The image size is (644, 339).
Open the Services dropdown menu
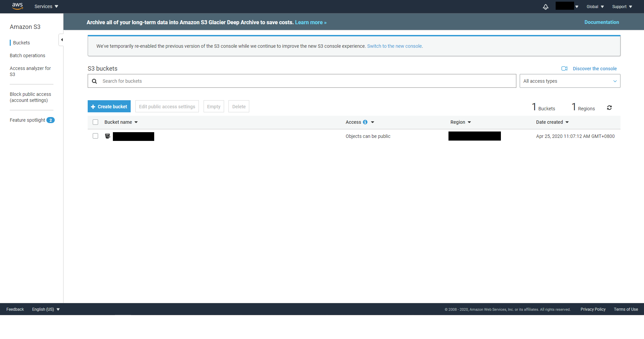[46, 6]
